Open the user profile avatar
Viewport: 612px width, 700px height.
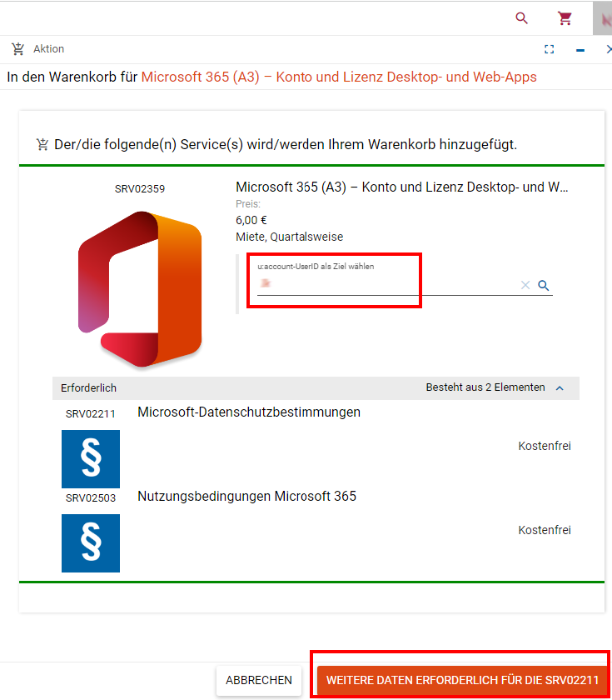point(603,18)
